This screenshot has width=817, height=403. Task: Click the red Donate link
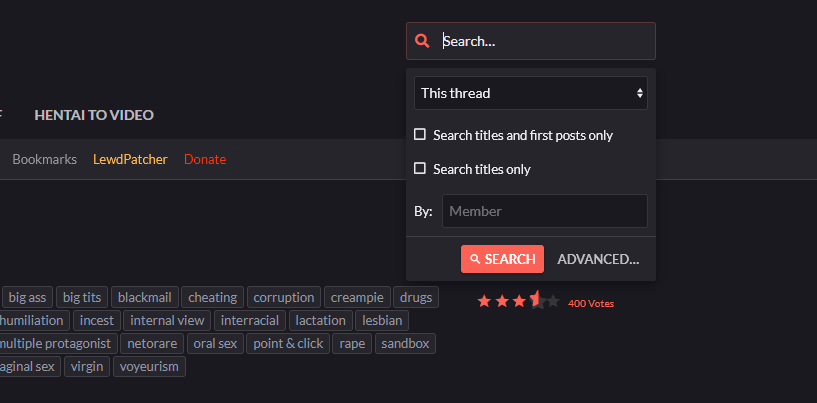[205, 159]
